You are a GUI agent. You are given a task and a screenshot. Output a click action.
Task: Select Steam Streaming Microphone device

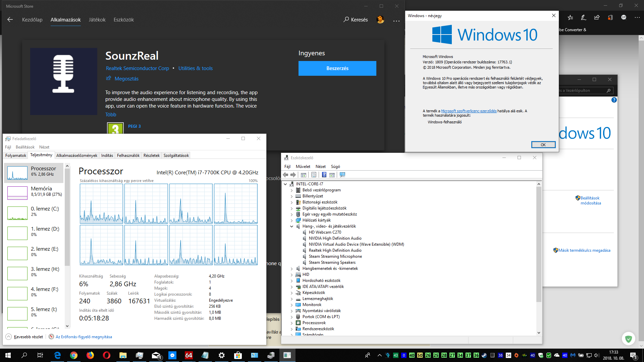335,256
